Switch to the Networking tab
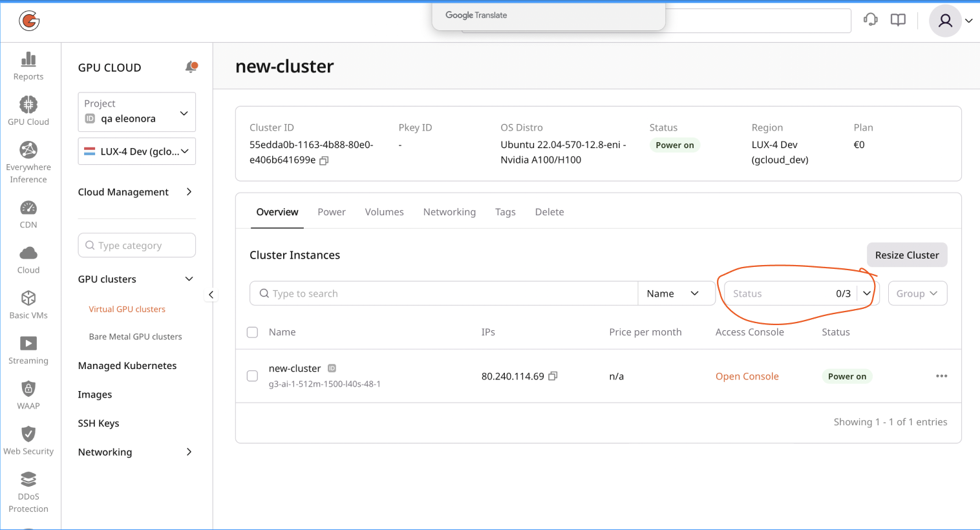 click(449, 211)
